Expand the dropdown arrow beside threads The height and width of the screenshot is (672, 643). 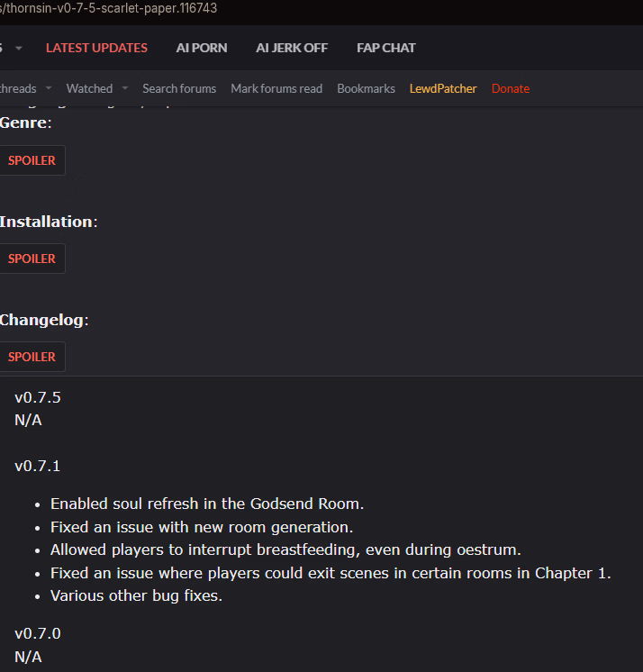(x=48, y=88)
